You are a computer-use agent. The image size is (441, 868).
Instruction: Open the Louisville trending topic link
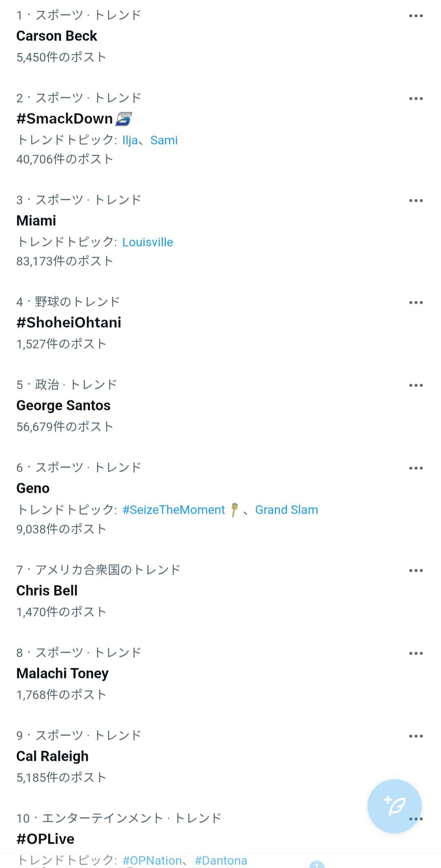tap(147, 242)
